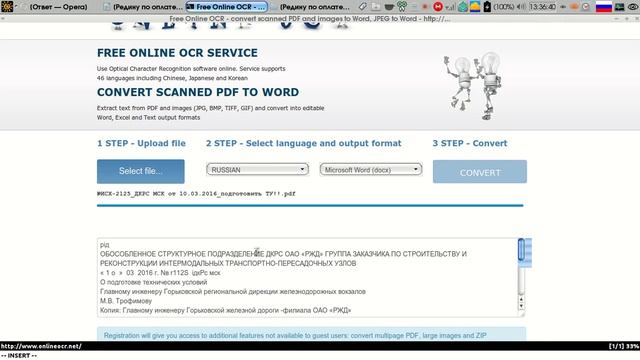Switch to first (Редику по оплате... taskbar tab
This screenshot has width=640, height=360.
(143, 7)
